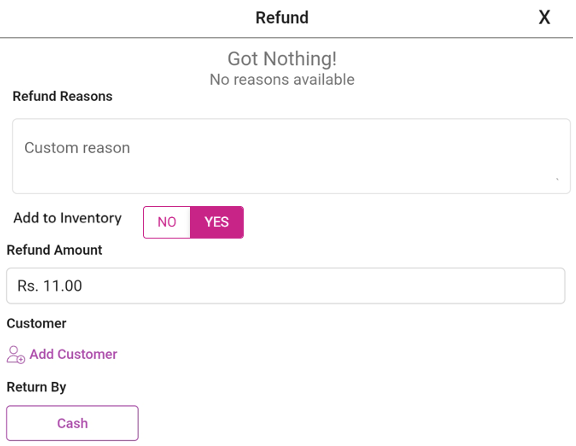Click the Got Nothing! message heading
The height and width of the screenshot is (446, 576).
point(282,59)
